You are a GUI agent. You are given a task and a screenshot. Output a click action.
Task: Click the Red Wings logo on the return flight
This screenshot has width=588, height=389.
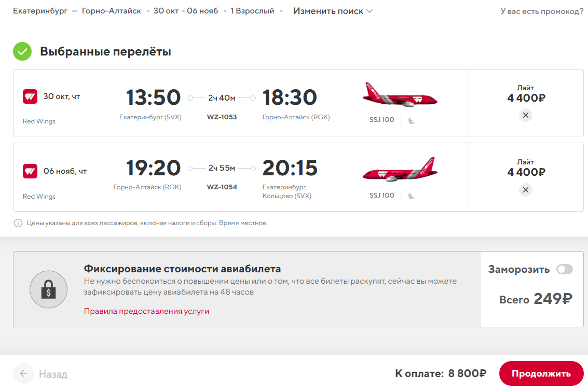(x=30, y=171)
